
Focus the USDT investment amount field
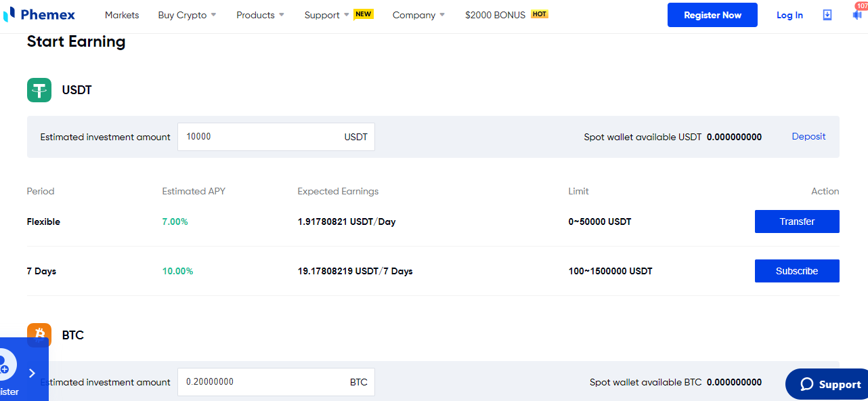point(276,137)
